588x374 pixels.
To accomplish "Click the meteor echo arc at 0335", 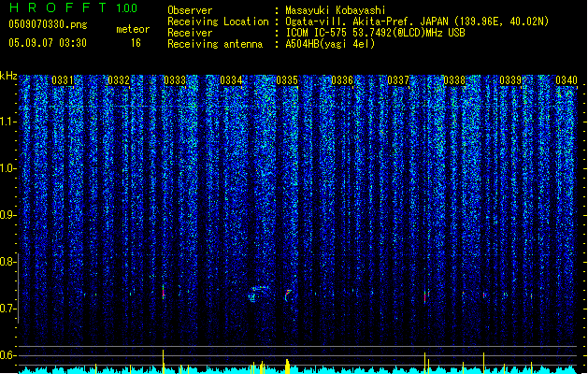I will [288, 295].
